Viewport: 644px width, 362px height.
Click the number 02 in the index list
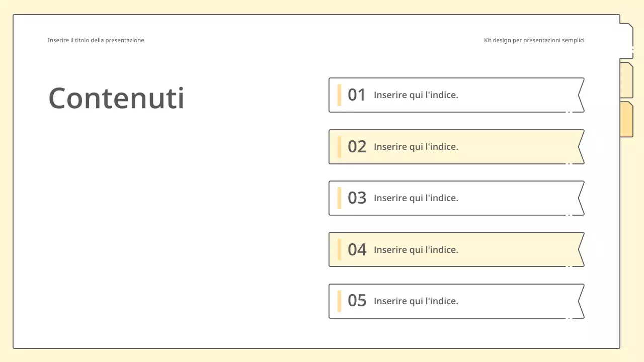pyautogui.click(x=357, y=146)
